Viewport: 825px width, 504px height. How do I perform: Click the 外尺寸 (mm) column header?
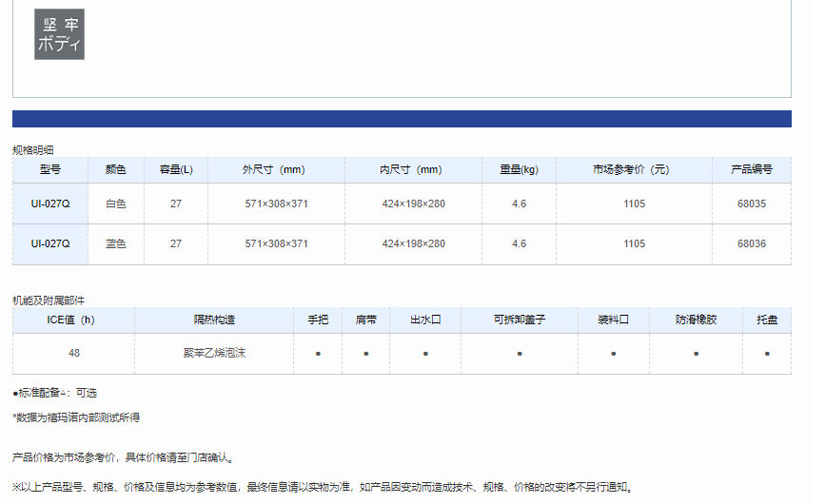tap(276, 170)
